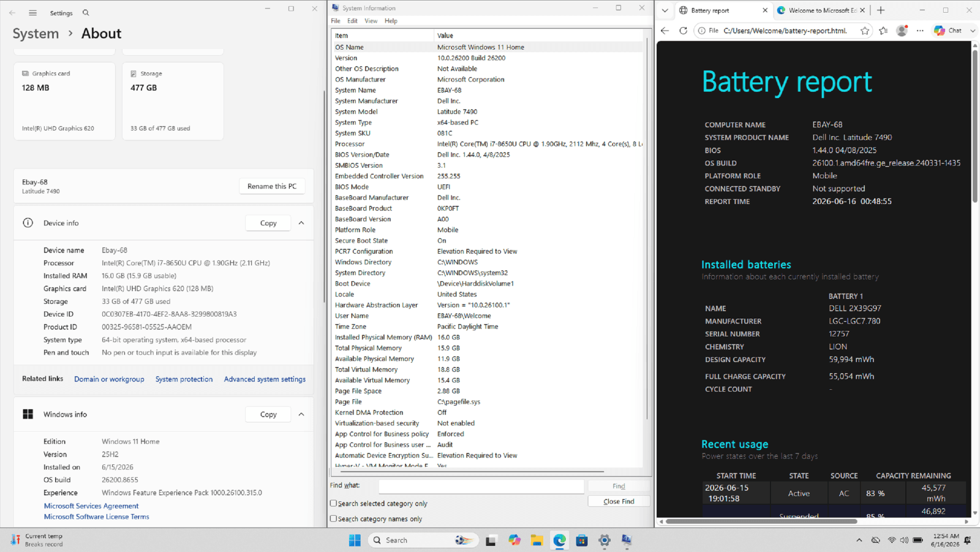
Task: Open Microsoft Store from the taskbar
Action: coord(582,540)
